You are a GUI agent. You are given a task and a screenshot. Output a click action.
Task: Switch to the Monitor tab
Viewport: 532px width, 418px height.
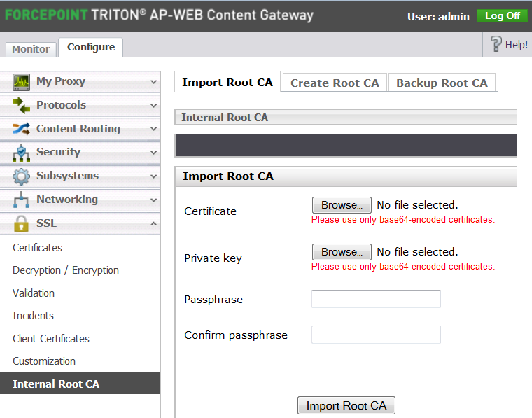coord(31,49)
